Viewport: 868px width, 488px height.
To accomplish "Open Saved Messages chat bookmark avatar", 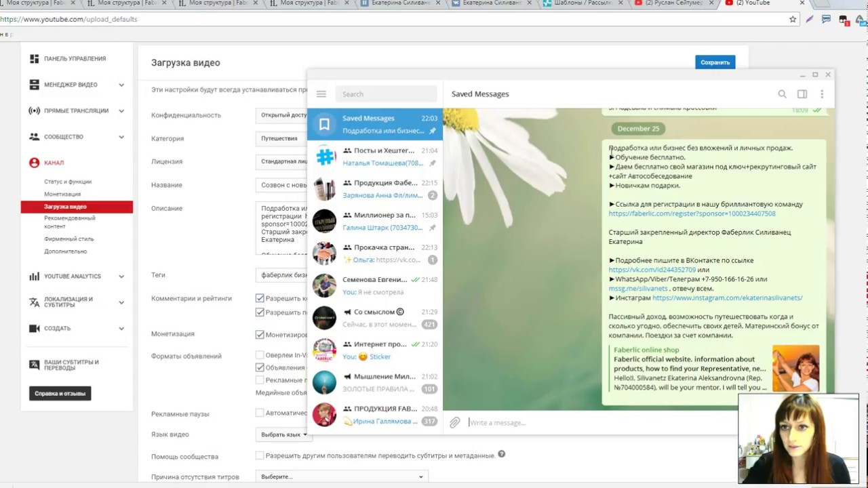I will click(x=324, y=124).
